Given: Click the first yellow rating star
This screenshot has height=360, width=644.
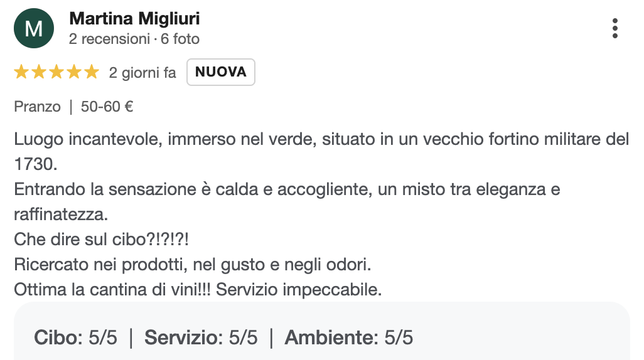Looking at the screenshot, I should pyautogui.click(x=21, y=72).
